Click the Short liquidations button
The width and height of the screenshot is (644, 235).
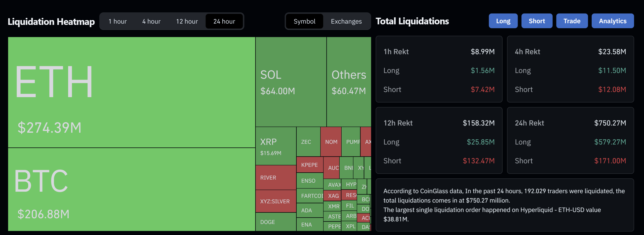coord(537,21)
